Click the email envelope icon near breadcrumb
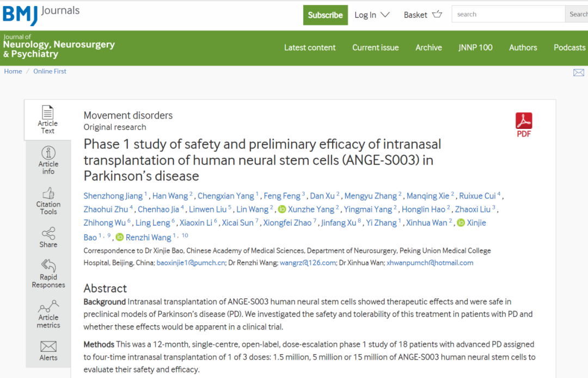This screenshot has width=588, height=378. tap(578, 72)
